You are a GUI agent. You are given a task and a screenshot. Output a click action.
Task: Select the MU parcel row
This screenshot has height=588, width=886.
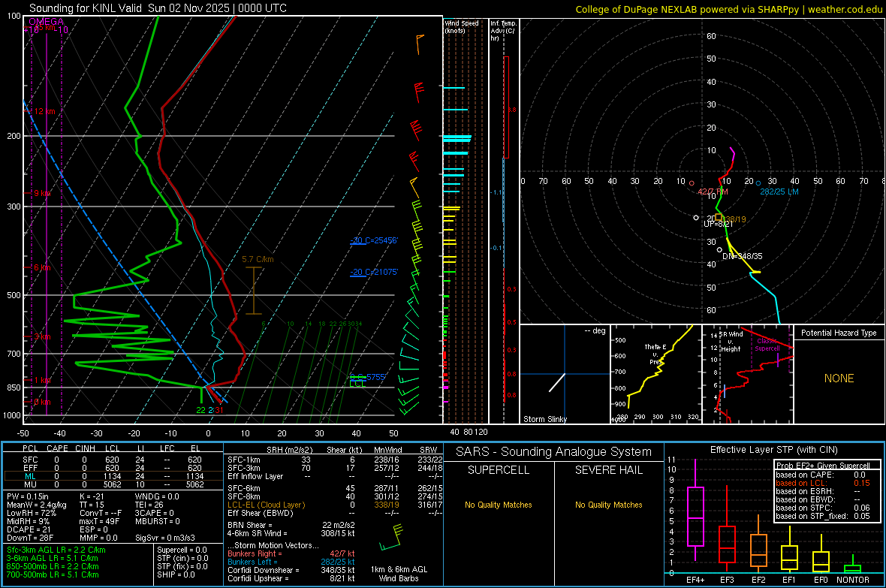click(113, 484)
